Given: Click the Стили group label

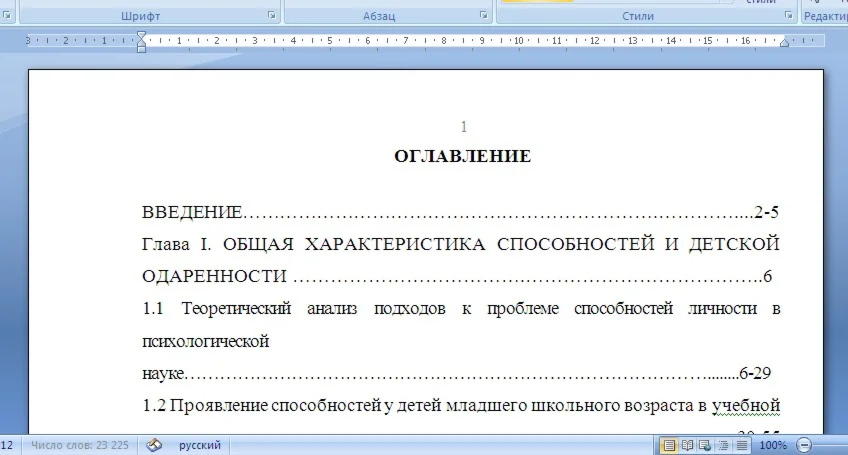Looking at the screenshot, I should click(x=638, y=16).
